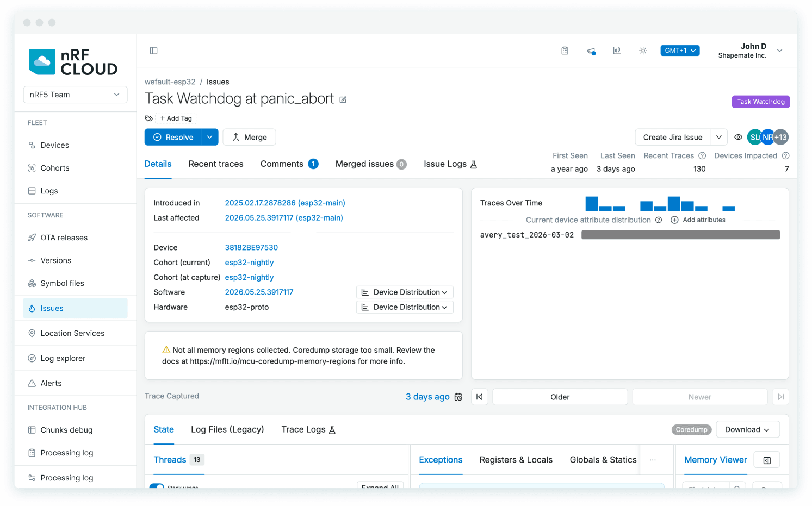
Task: Open announcements megaphone icon
Action: 591,51
